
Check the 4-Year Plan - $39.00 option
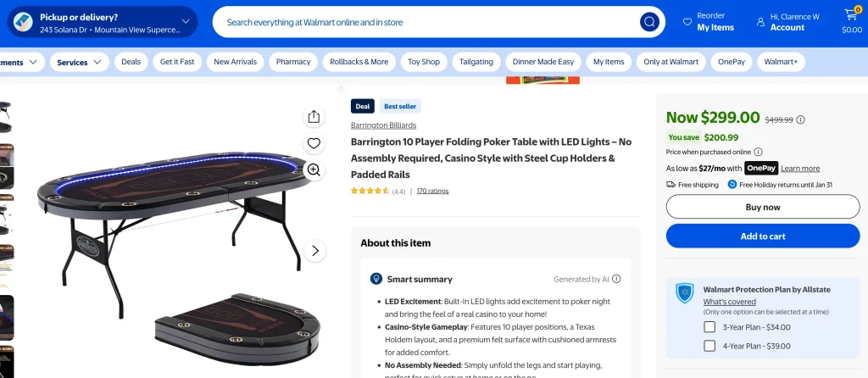pyautogui.click(x=709, y=346)
